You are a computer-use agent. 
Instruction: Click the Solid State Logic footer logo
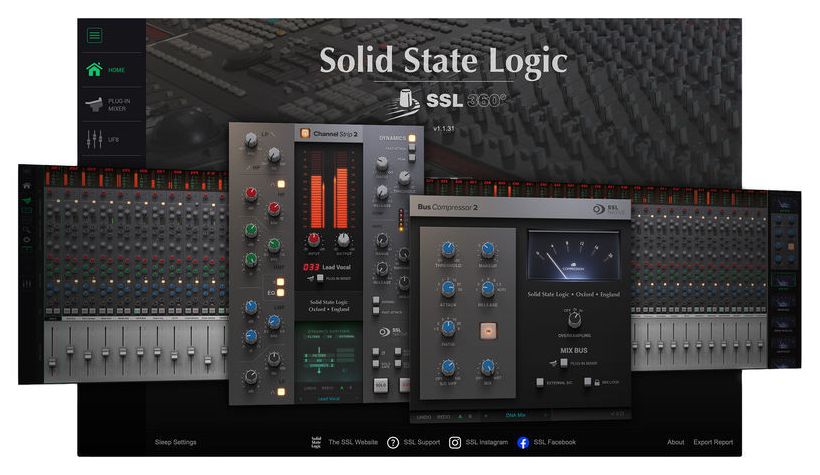coord(316,443)
